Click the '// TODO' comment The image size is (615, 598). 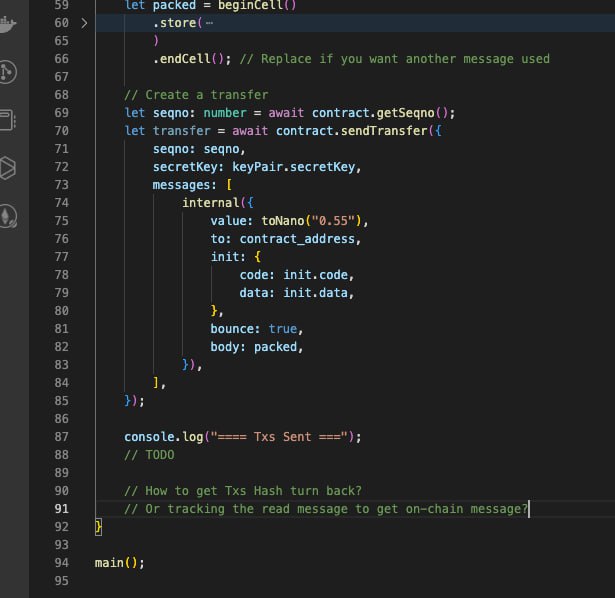point(149,455)
